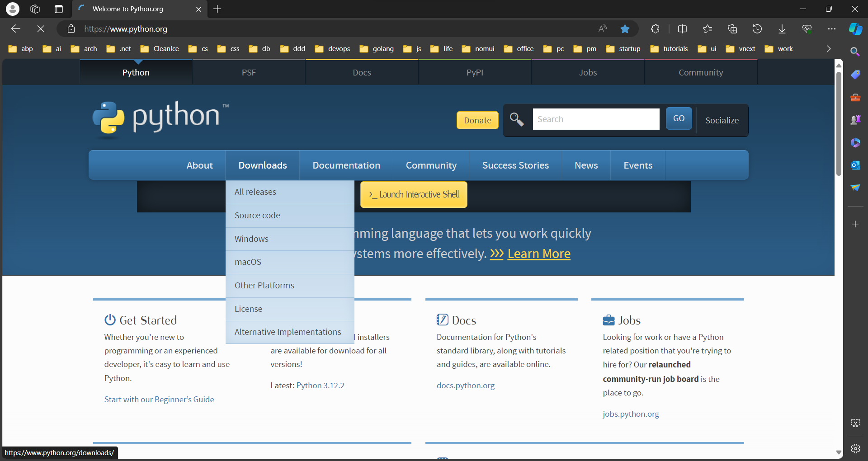The height and width of the screenshot is (461, 868).
Task: Enable split screen view icon
Action: tap(683, 29)
